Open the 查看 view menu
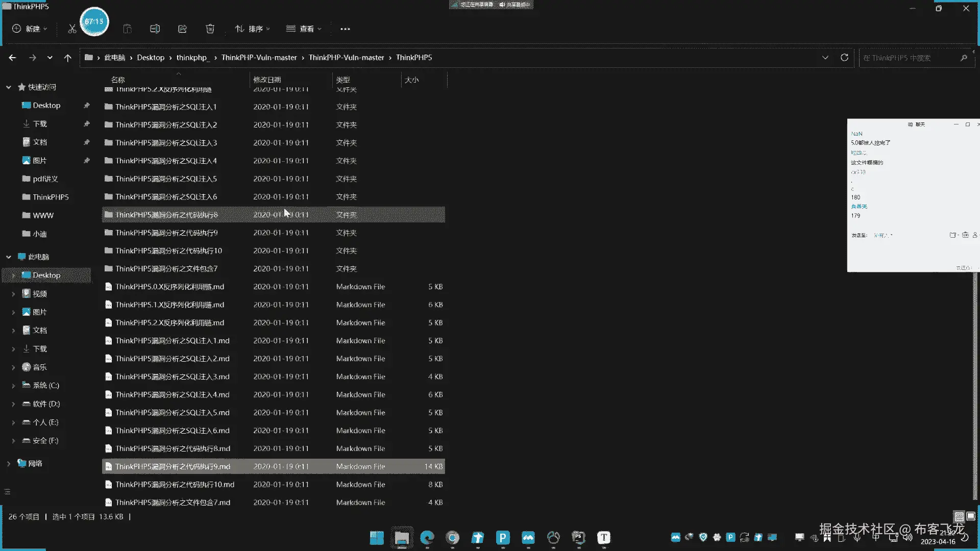The image size is (980, 551). click(304, 29)
